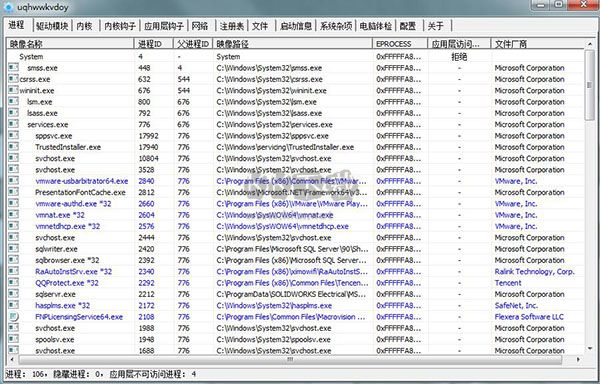
Task: Click the horizontal scrollbar right arrow
Action: 578,360
